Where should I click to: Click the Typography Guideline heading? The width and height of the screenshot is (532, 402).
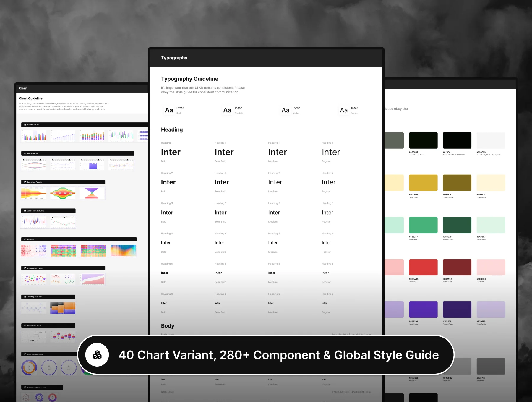coord(190,79)
